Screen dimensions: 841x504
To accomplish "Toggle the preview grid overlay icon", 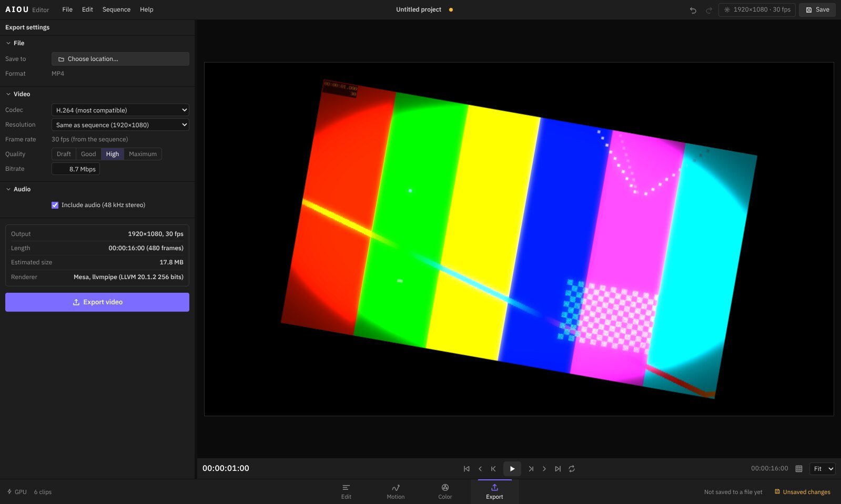I will (798, 469).
